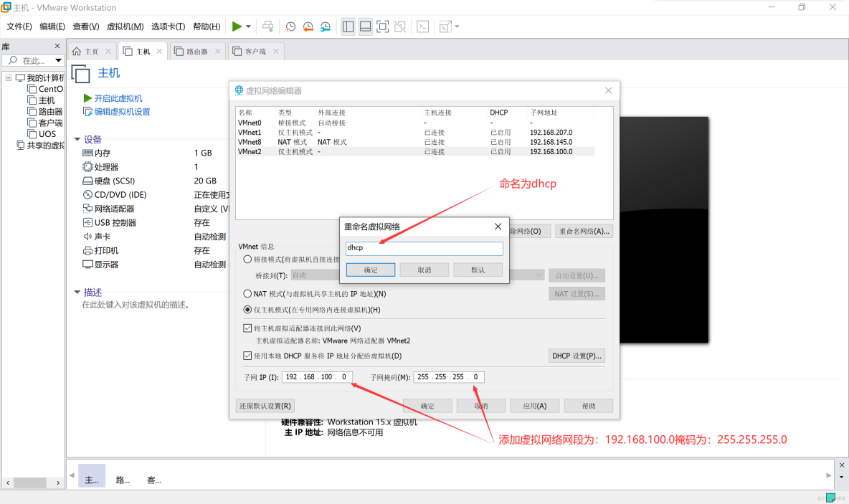Click 默认 button in rename dialog

pyautogui.click(x=478, y=270)
